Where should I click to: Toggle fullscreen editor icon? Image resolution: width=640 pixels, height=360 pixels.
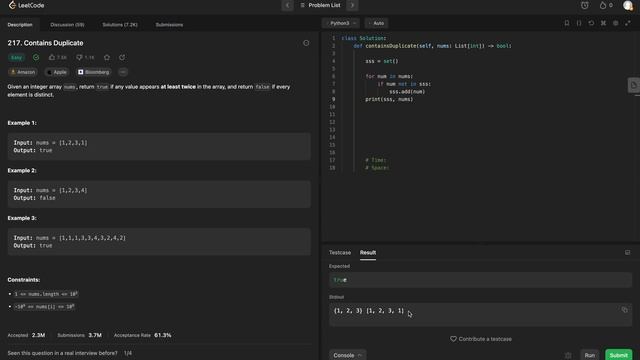coord(628,23)
